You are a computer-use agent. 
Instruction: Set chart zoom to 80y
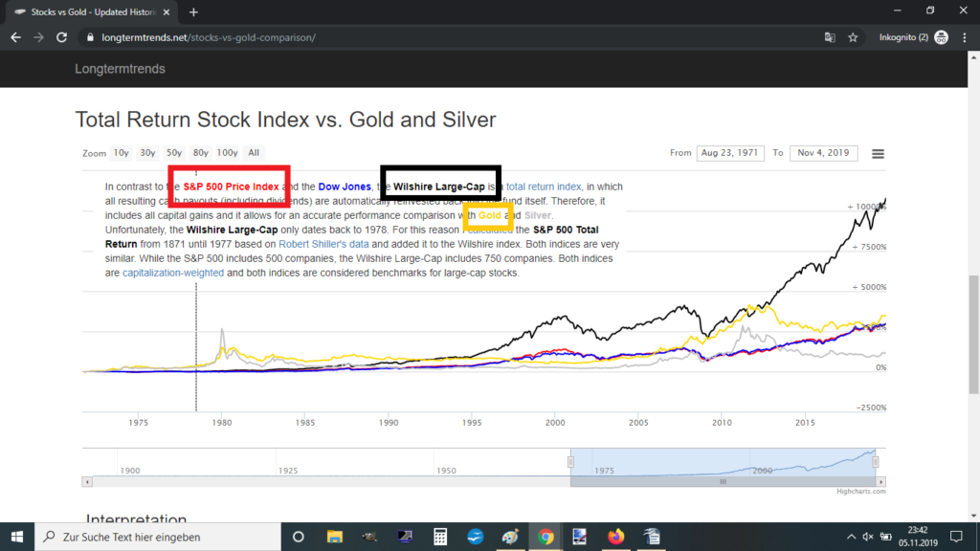[201, 153]
